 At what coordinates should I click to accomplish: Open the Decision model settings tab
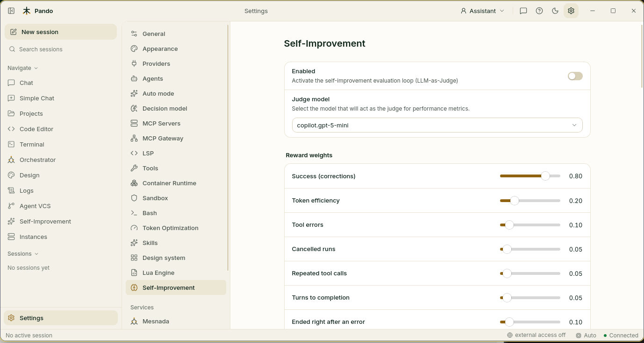click(x=176, y=108)
